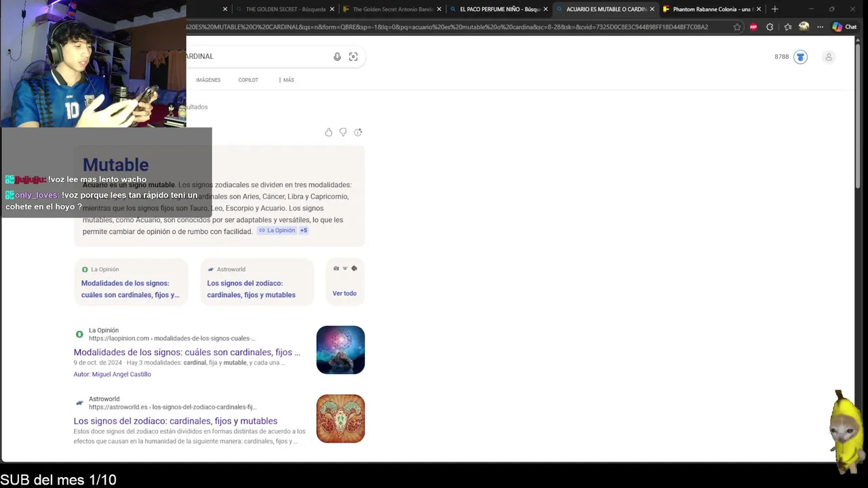The width and height of the screenshot is (868, 488).
Task: Click the astroworld.es result URL
Action: click(x=173, y=407)
